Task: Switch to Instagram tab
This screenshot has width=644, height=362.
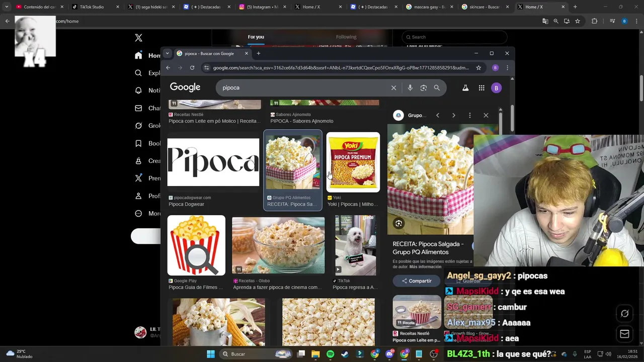Action: pos(263,7)
